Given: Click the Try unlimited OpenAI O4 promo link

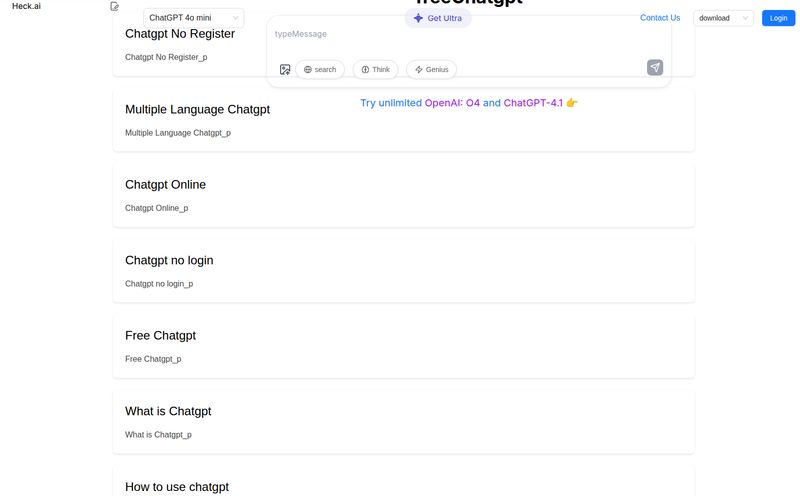Looking at the screenshot, I should [x=468, y=103].
